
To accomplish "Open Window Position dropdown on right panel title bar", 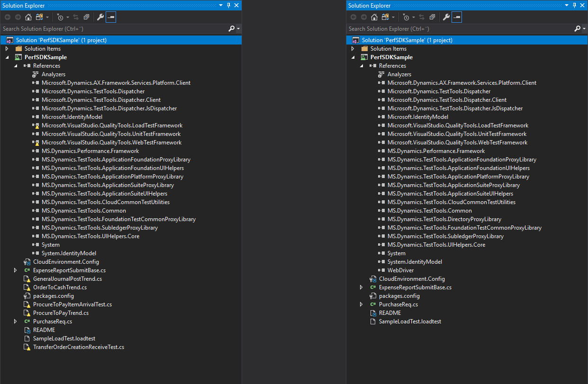I will point(567,5).
